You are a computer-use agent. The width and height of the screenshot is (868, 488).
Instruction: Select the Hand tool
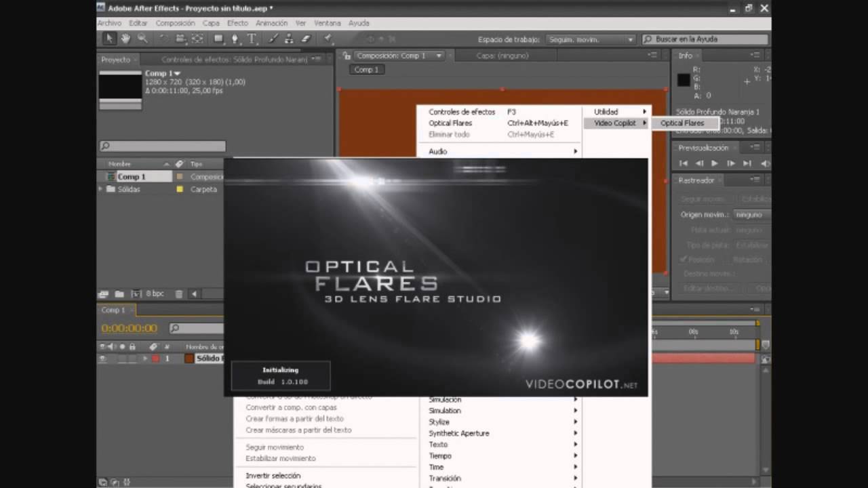click(x=125, y=39)
